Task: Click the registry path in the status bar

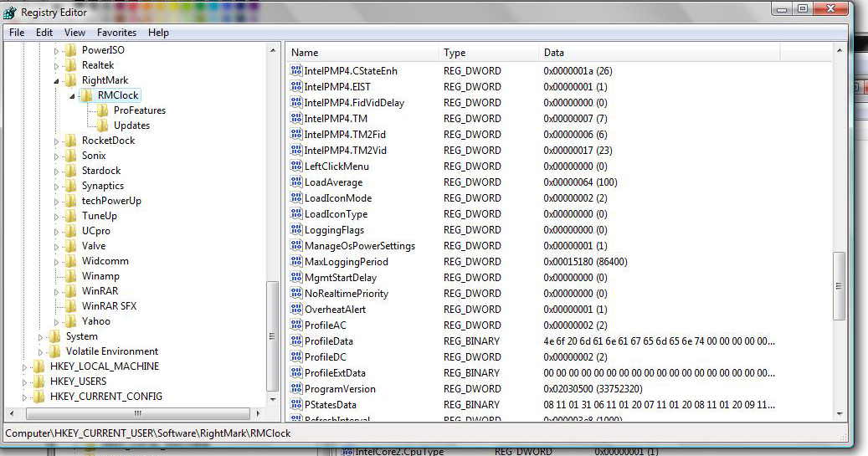Action: pyautogui.click(x=148, y=433)
